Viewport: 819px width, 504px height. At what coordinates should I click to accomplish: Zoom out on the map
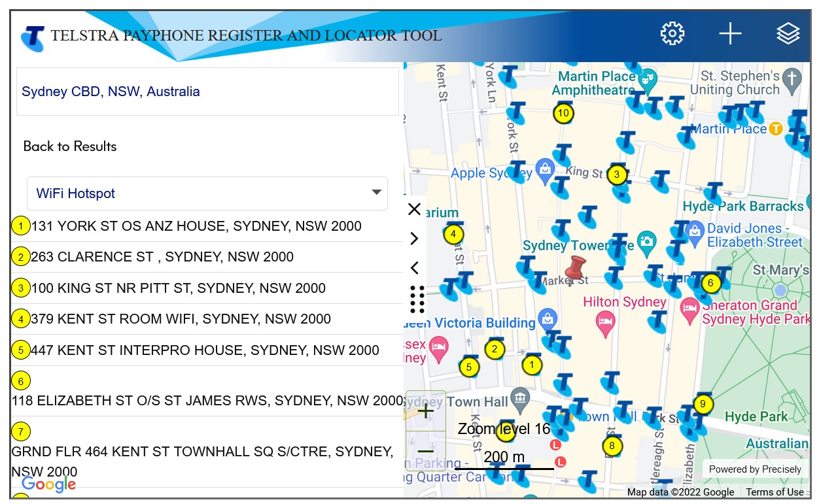(x=425, y=451)
